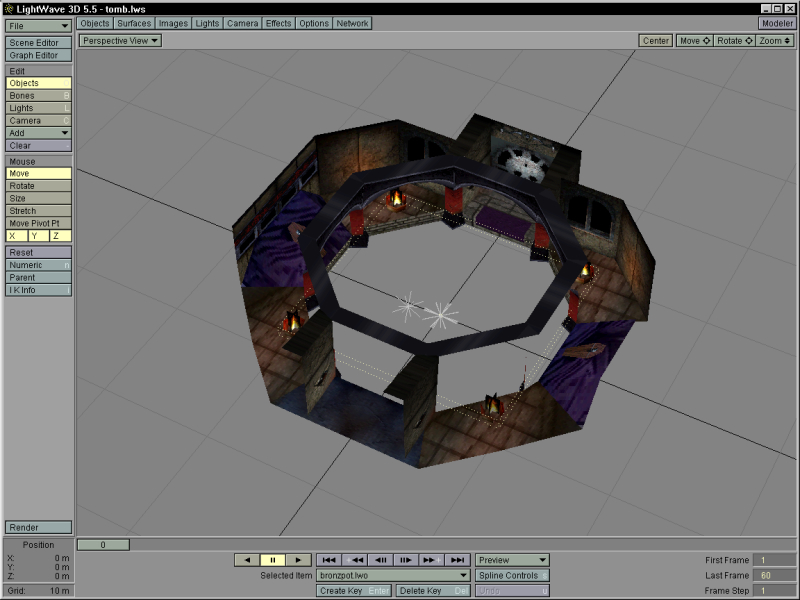Screen dimensions: 800x600
Task: Click the Last Frame input field
Action: pos(774,576)
